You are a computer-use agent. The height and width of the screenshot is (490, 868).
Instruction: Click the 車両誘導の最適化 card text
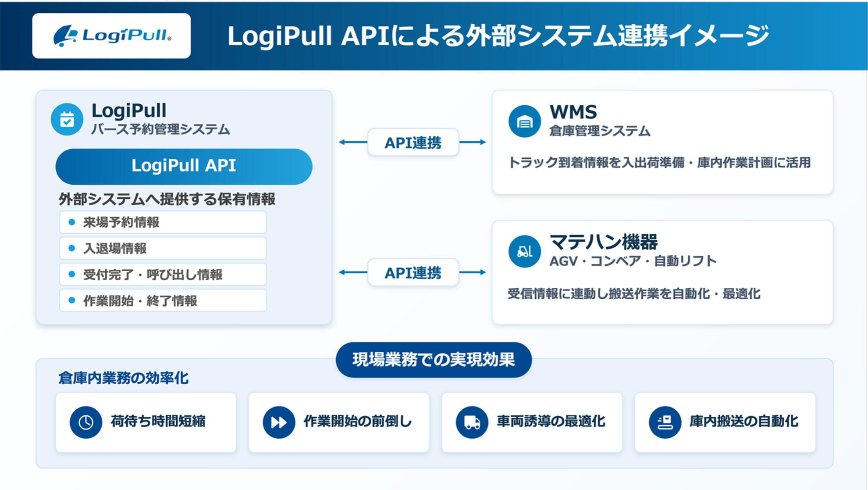[x=551, y=421]
